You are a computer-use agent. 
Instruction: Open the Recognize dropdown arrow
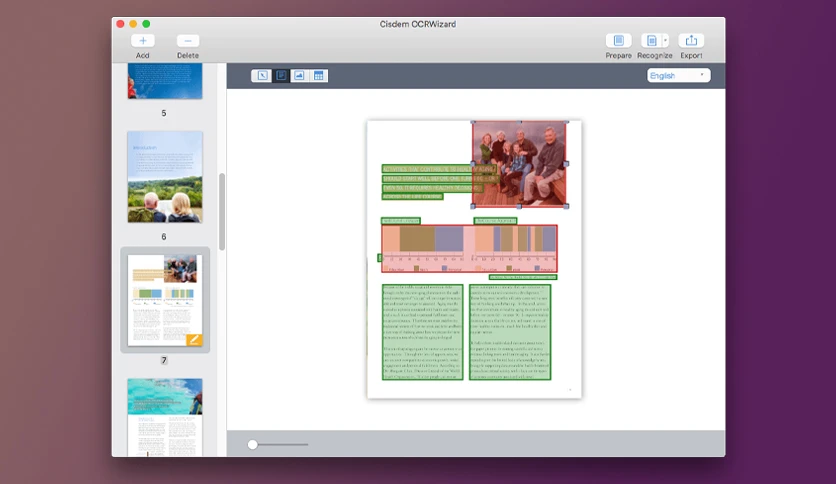(x=665, y=41)
